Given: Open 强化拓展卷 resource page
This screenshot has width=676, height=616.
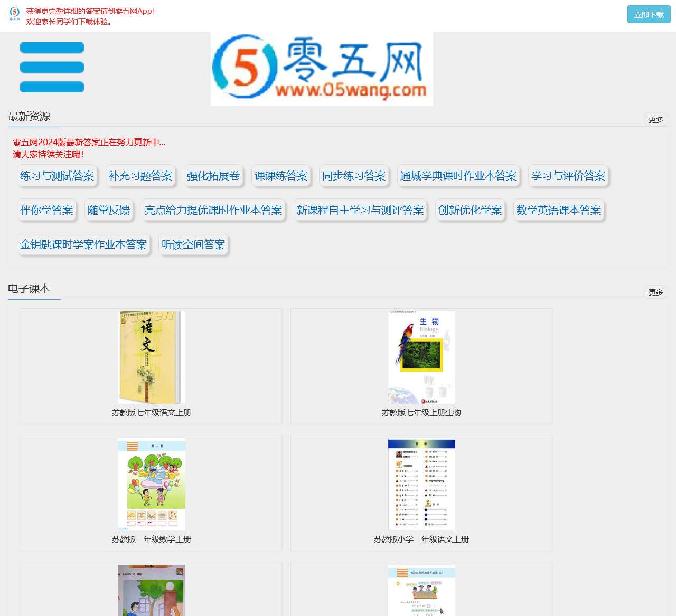Looking at the screenshot, I should 213,176.
